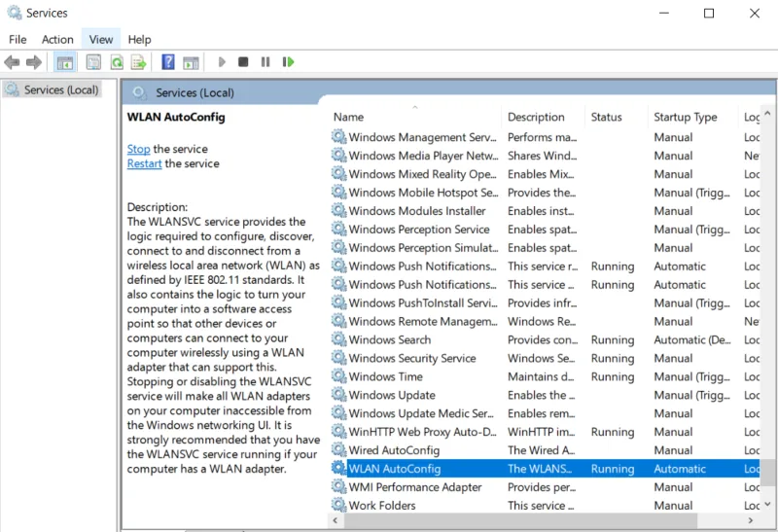Click the Back arrow toolbar icon
The width and height of the screenshot is (778, 532).
[x=12, y=62]
